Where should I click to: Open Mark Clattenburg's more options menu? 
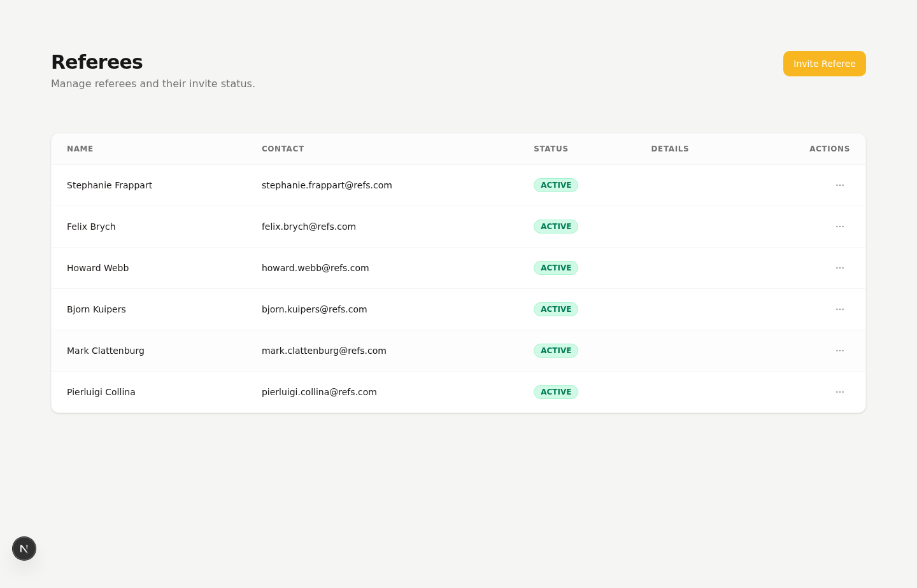click(x=839, y=351)
